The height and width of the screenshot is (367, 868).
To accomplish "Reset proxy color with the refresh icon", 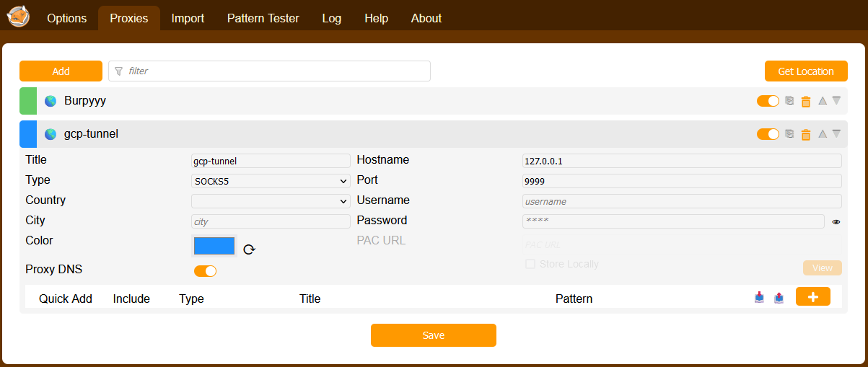I will (249, 249).
